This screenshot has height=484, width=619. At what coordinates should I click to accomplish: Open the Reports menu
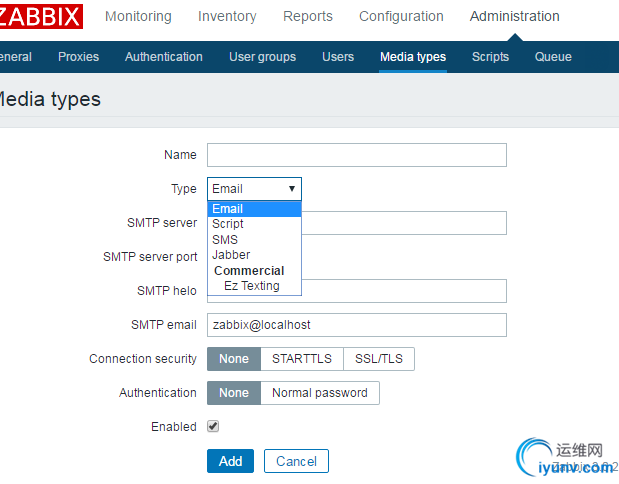[308, 16]
